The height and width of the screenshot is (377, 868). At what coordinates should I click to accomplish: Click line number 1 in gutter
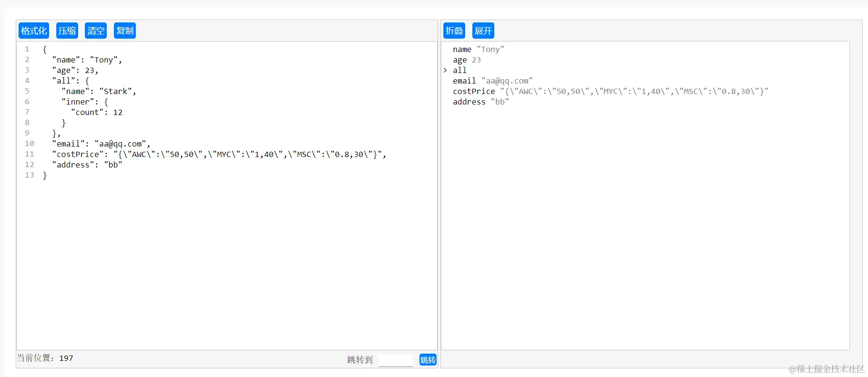click(27, 49)
